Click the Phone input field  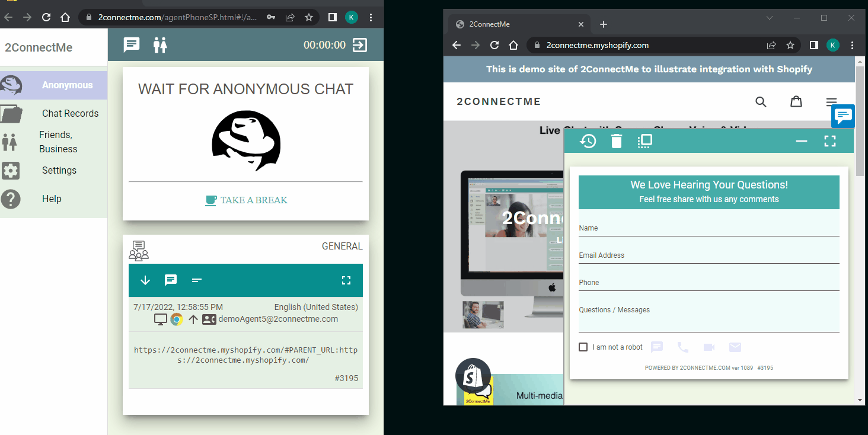tap(709, 283)
